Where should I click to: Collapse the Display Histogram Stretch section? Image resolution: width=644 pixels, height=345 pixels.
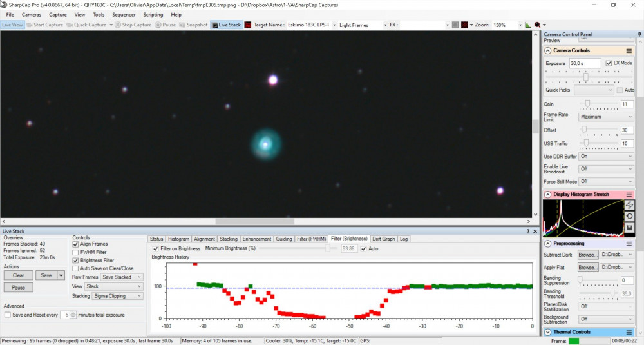(x=548, y=195)
